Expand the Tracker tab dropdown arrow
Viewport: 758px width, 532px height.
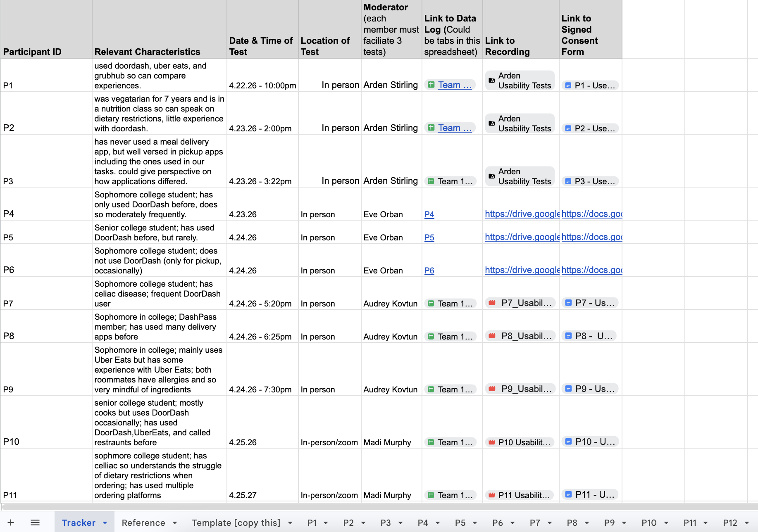point(105,523)
